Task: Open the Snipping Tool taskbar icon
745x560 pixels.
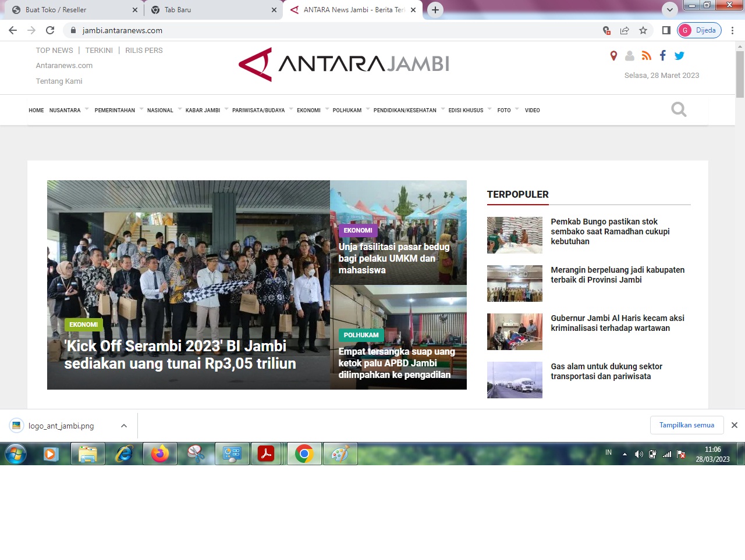Action: [196, 454]
